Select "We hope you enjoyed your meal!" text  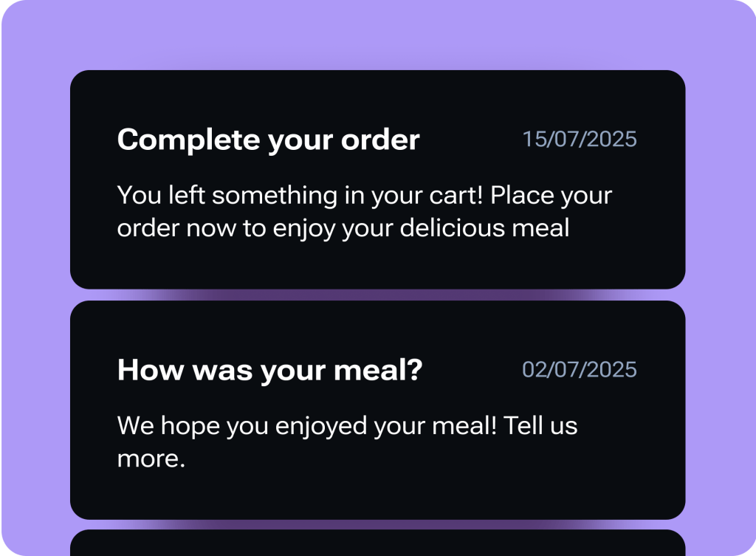pos(306,425)
